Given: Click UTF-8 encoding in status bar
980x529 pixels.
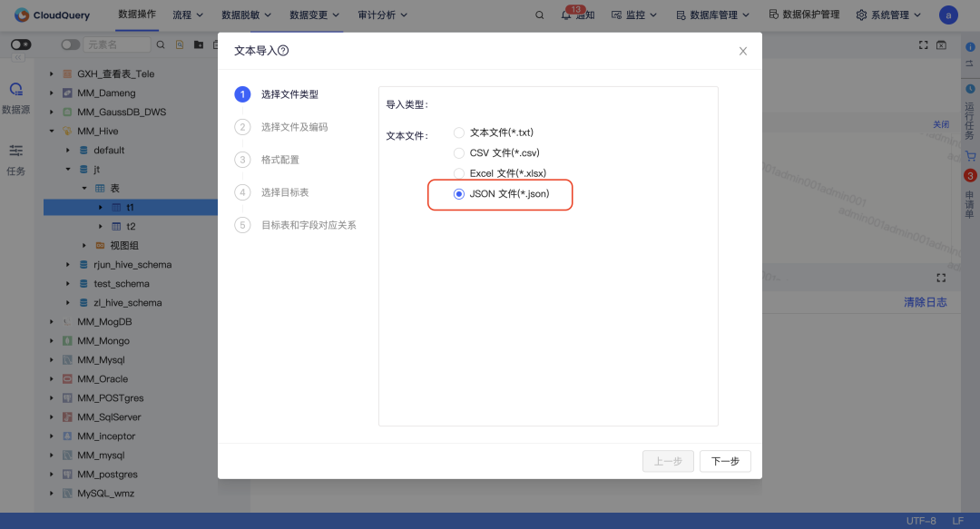Looking at the screenshot, I should pyautogui.click(x=921, y=521).
